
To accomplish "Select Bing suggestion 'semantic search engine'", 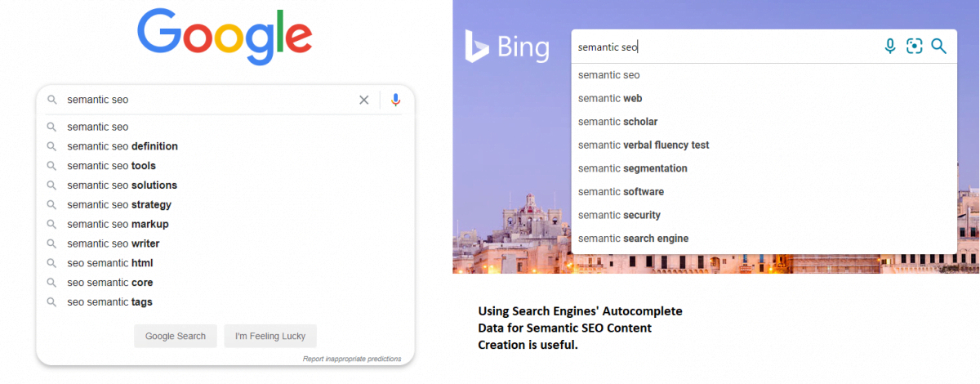I will pyautogui.click(x=633, y=239).
